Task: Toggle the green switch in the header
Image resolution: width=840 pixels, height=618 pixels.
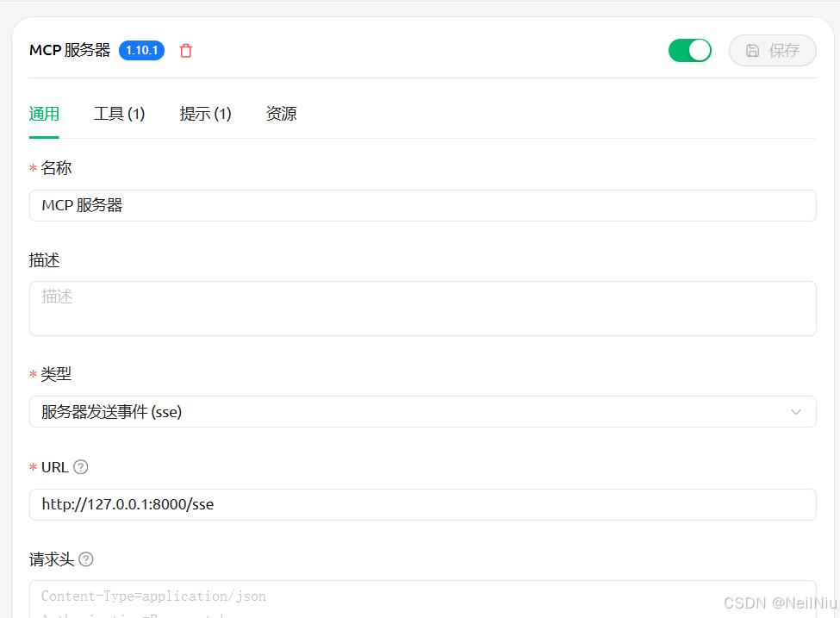Action: tap(689, 50)
